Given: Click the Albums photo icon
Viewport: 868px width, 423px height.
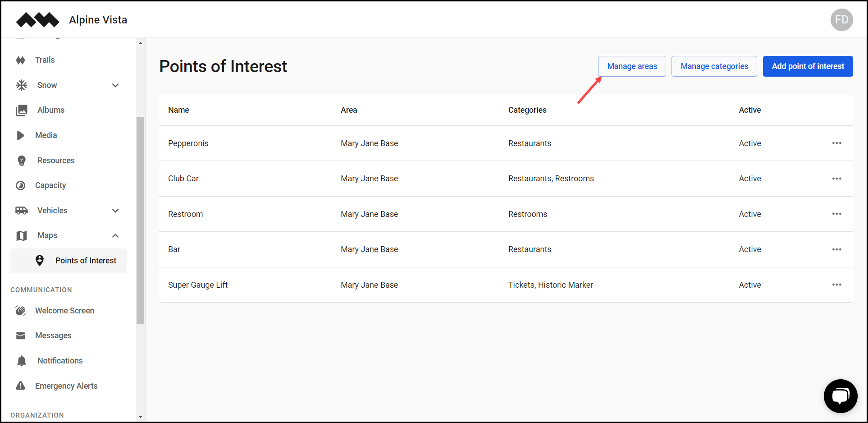Looking at the screenshot, I should [22, 110].
